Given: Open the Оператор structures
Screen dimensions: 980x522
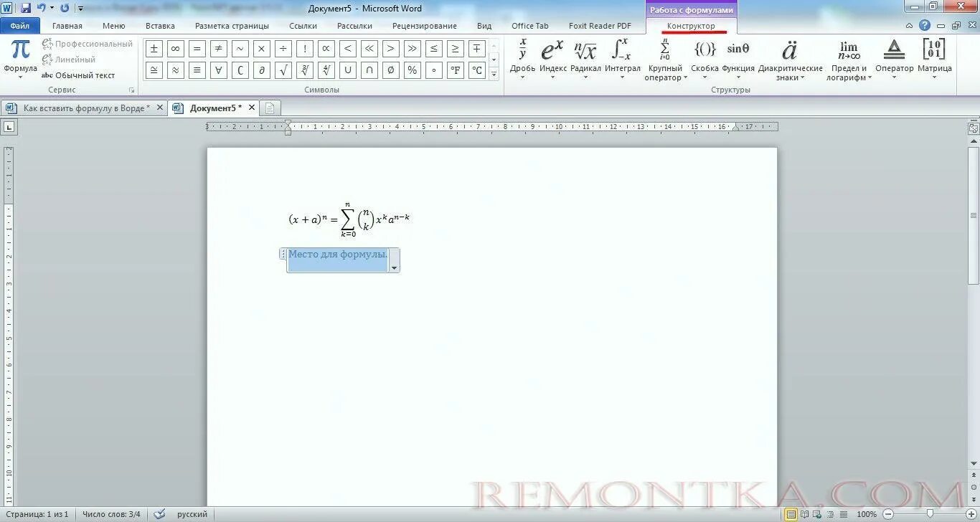Looking at the screenshot, I should point(894,59).
